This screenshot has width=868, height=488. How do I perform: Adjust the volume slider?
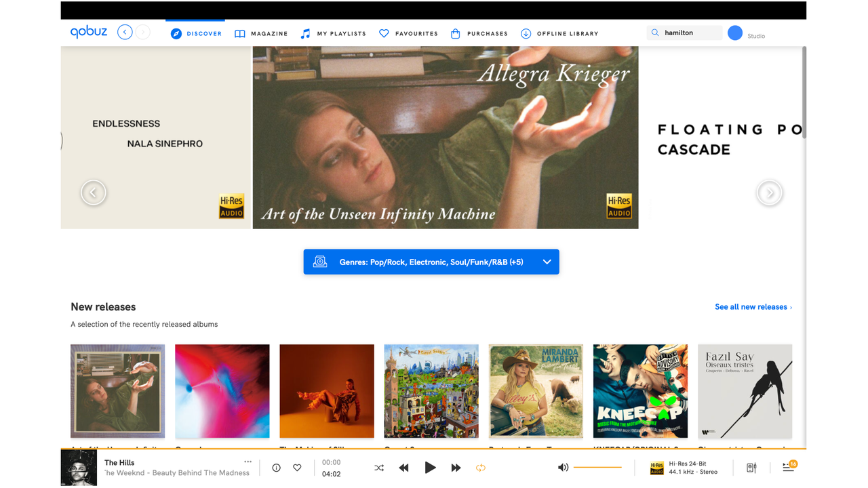[x=597, y=468]
